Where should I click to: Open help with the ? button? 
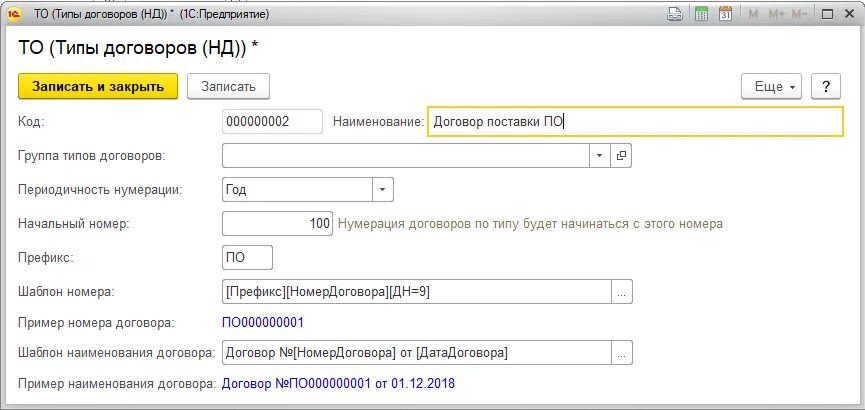pos(826,87)
